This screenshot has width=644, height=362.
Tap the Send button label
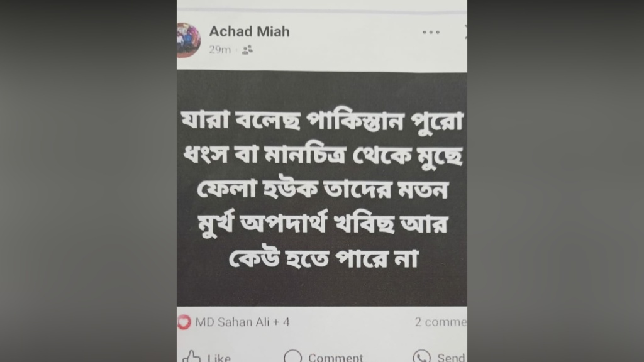pyautogui.click(x=451, y=358)
